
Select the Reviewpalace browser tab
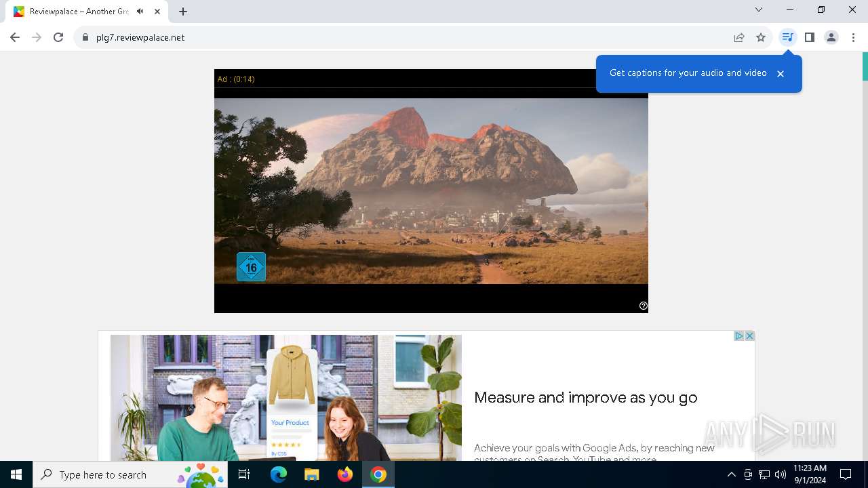click(x=88, y=12)
